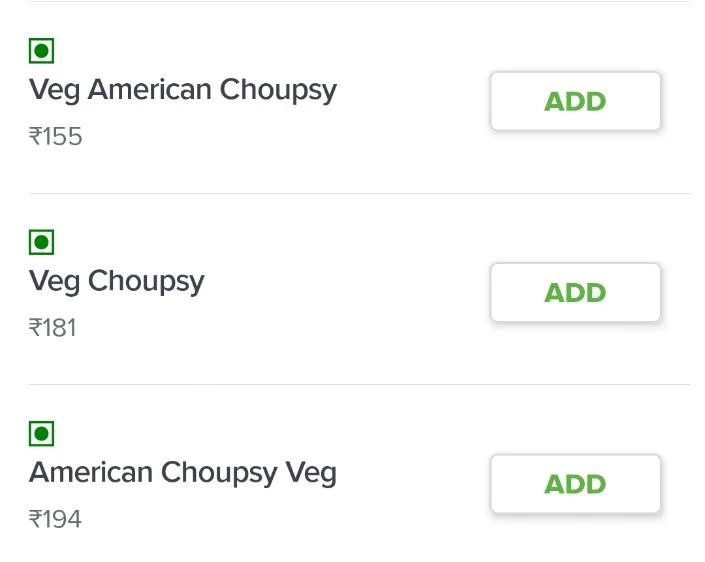This screenshot has width=705, height=562.
Task: Click the rupee symbol before 194
Action: click(35, 519)
